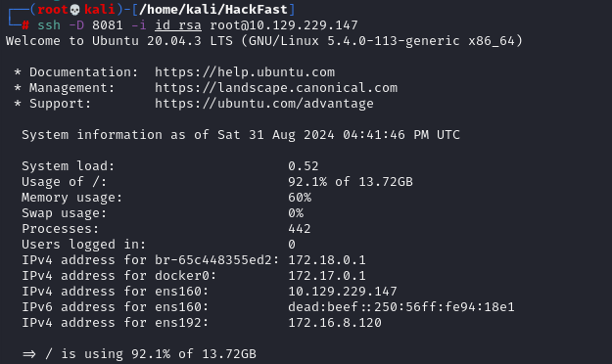The width and height of the screenshot is (612, 364).
Task: Click the port number 8081
Action: coord(108,25)
